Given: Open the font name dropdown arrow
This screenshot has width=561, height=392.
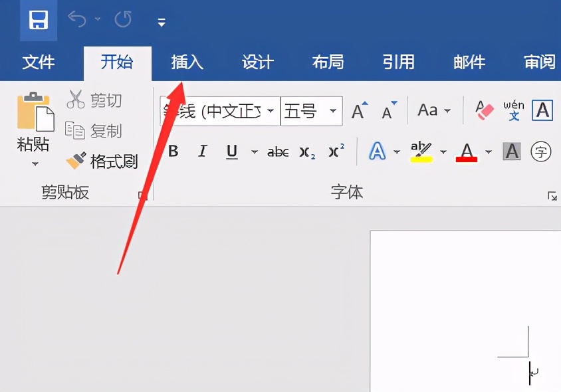Looking at the screenshot, I should coord(271,111).
